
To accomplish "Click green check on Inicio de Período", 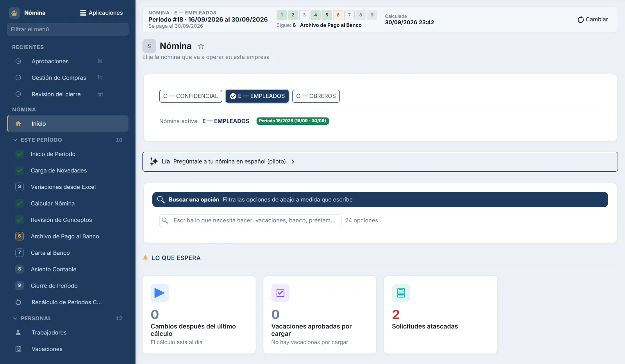I will [20, 154].
